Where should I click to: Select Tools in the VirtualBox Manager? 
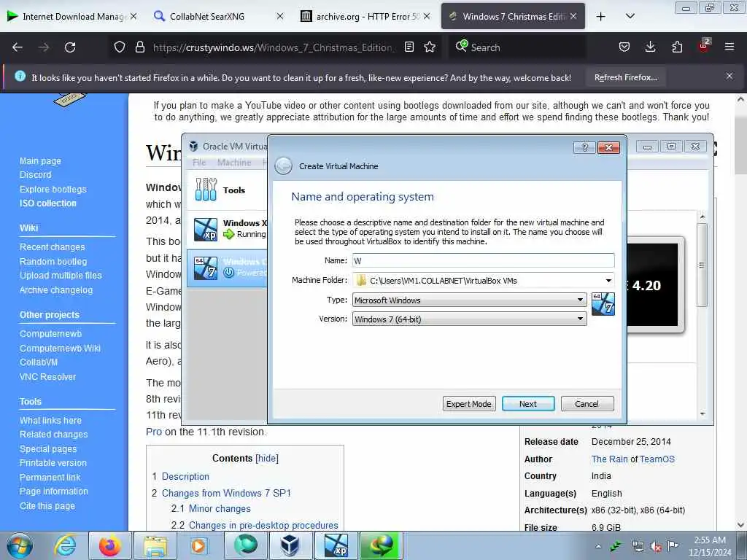pyautogui.click(x=227, y=190)
